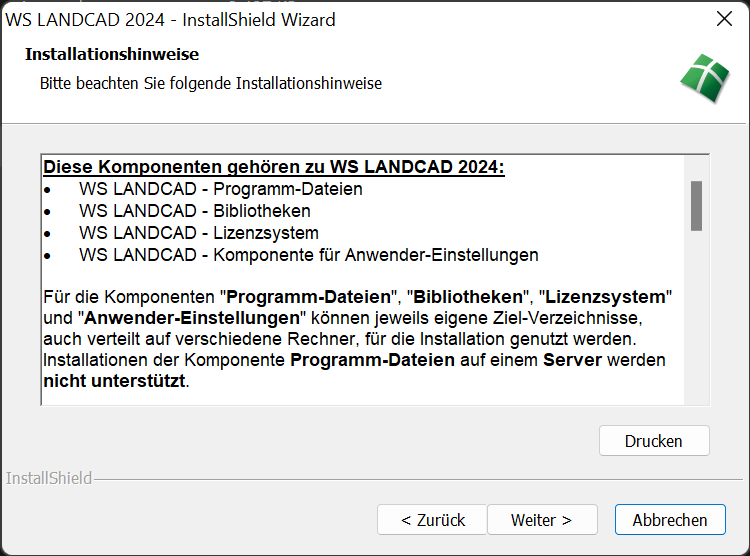Click the scrollbar thumb in notes box
The image size is (750, 556).
click(696, 205)
